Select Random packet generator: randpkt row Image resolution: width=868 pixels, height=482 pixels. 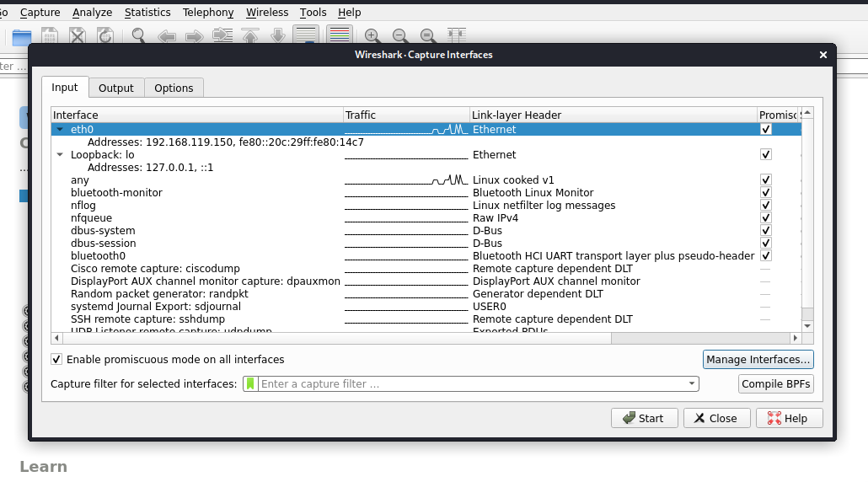point(426,294)
